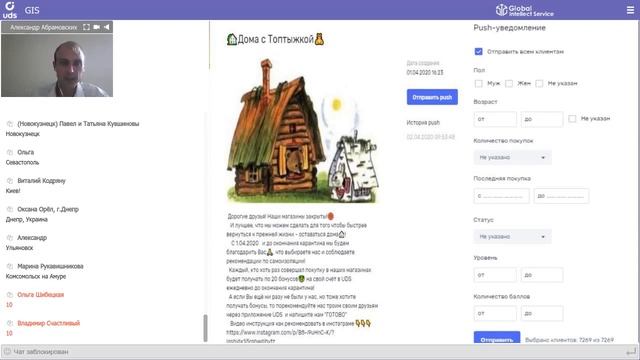
Task: Click the age 'от' input field
Action: [x=495, y=119]
